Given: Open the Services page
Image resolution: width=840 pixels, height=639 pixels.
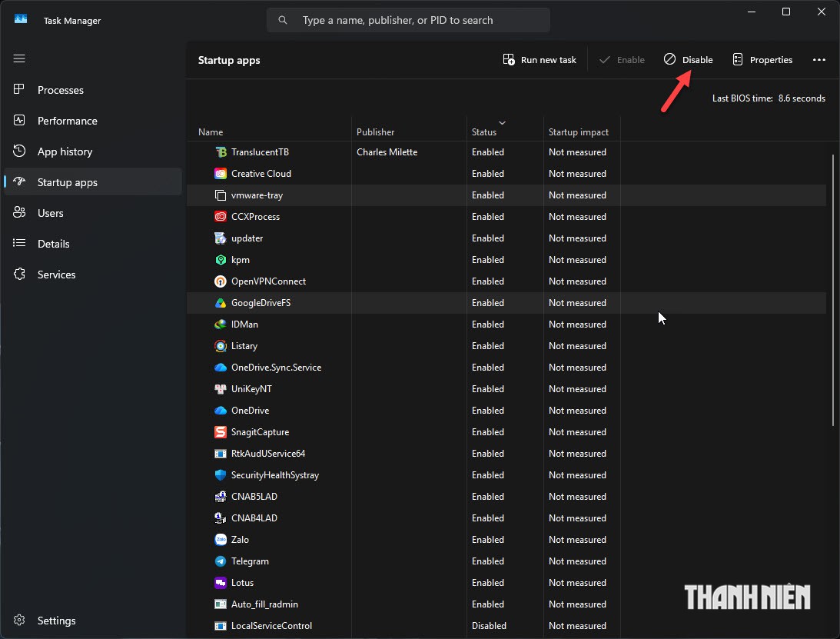Looking at the screenshot, I should click(93, 275).
